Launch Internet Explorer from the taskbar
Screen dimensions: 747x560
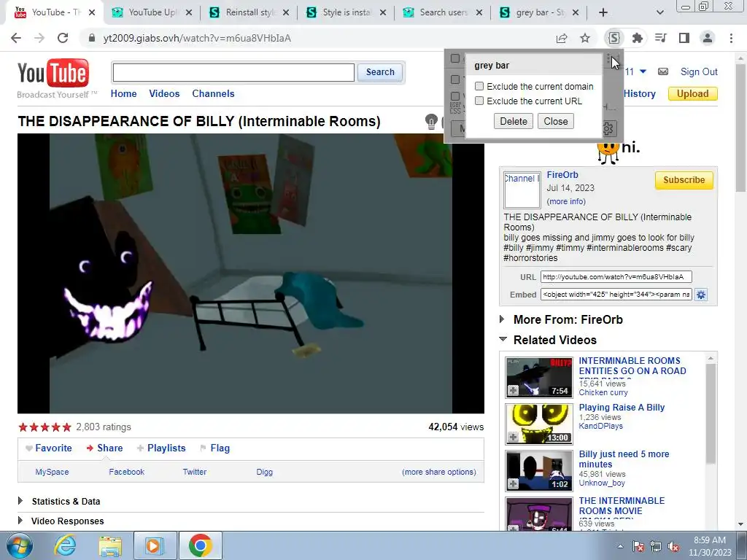(65, 545)
